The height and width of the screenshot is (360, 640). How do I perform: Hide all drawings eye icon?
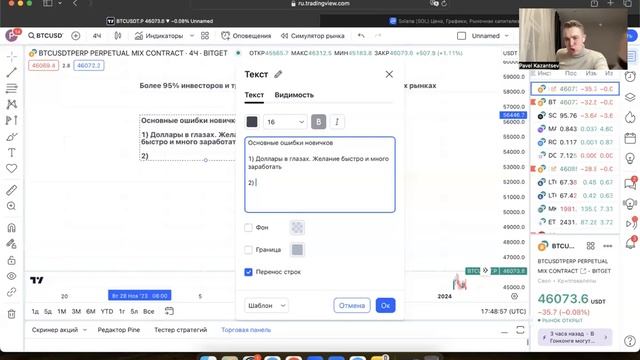point(11,276)
